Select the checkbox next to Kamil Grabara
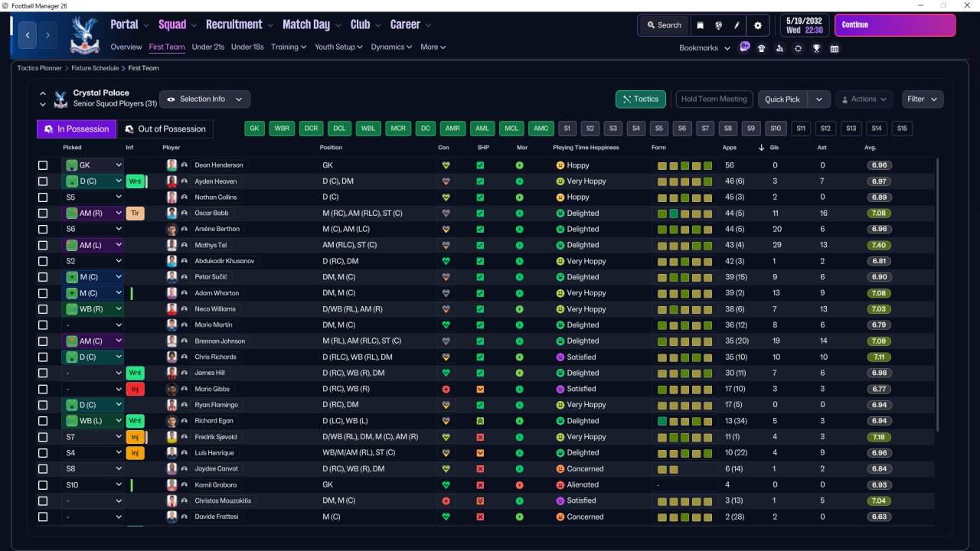 point(43,484)
